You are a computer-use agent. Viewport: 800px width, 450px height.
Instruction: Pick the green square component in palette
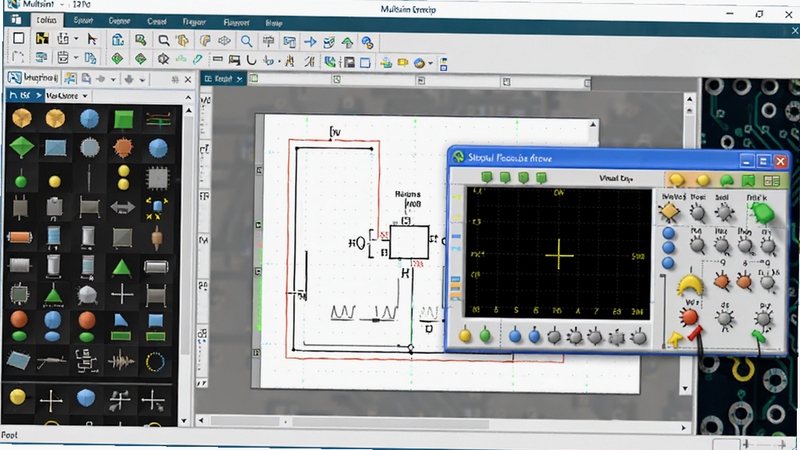click(x=123, y=119)
